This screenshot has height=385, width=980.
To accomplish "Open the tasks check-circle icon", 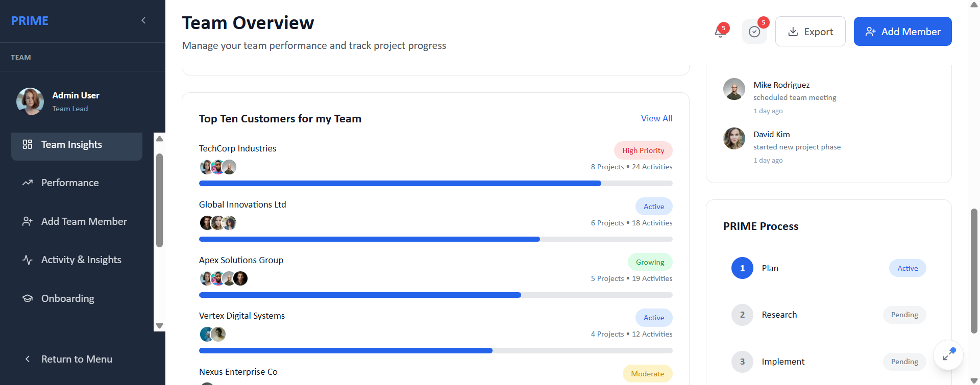I will [754, 32].
